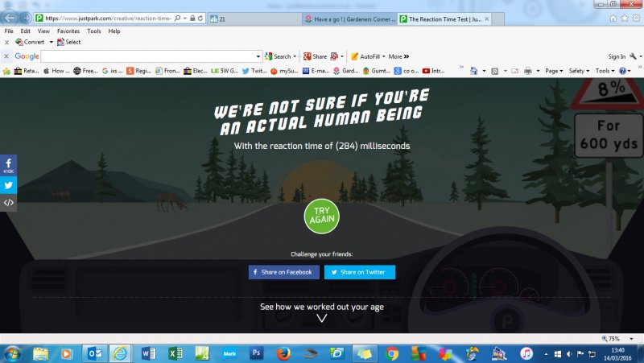This screenshot has width=644, height=363.
Task: Switch to the Gardeners Corner tab
Action: (x=351, y=18)
